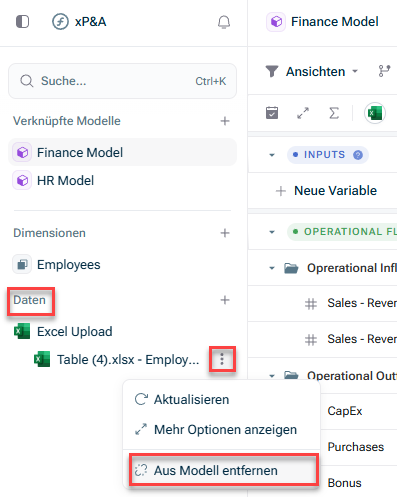Collapse the Operational Inflow folder arrow
Screen dimensions: 397x497
coord(272,268)
